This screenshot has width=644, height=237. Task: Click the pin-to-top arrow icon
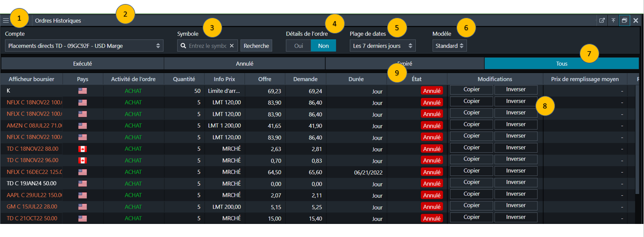pyautogui.click(x=613, y=21)
